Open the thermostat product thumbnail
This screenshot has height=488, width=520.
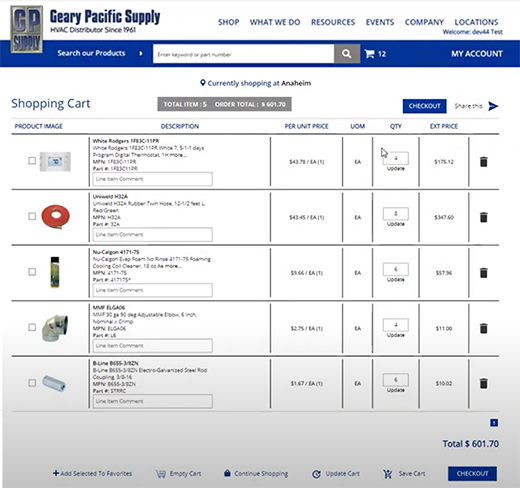pos(55,162)
